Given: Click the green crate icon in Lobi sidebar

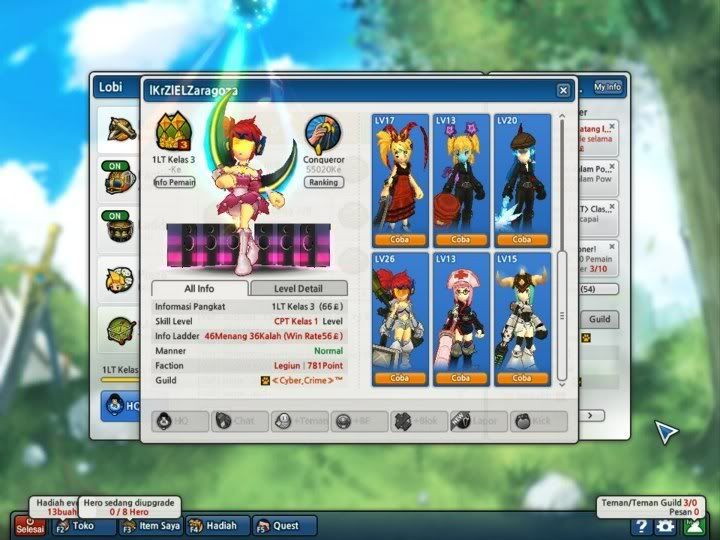Looking at the screenshot, I should pyautogui.click(x=121, y=329).
